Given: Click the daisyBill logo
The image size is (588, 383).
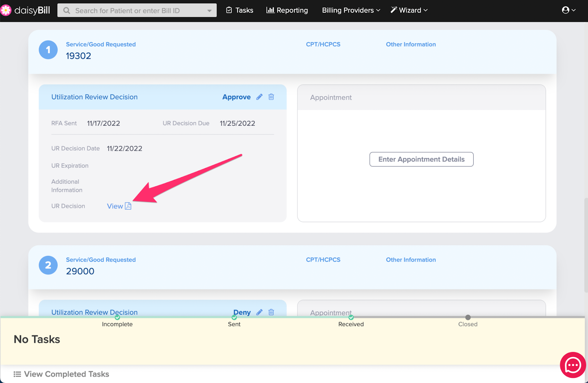Looking at the screenshot, I should point(25,10).
